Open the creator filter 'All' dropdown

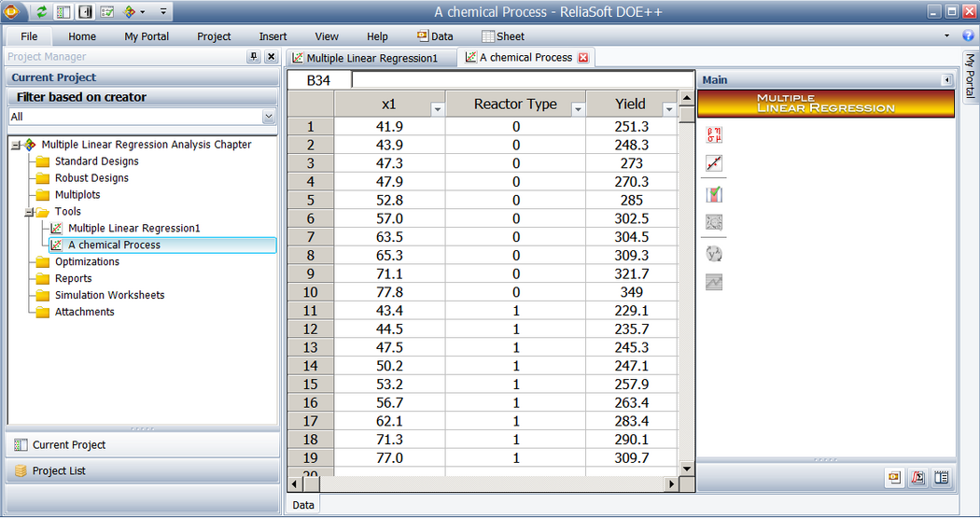pos(269,117)
